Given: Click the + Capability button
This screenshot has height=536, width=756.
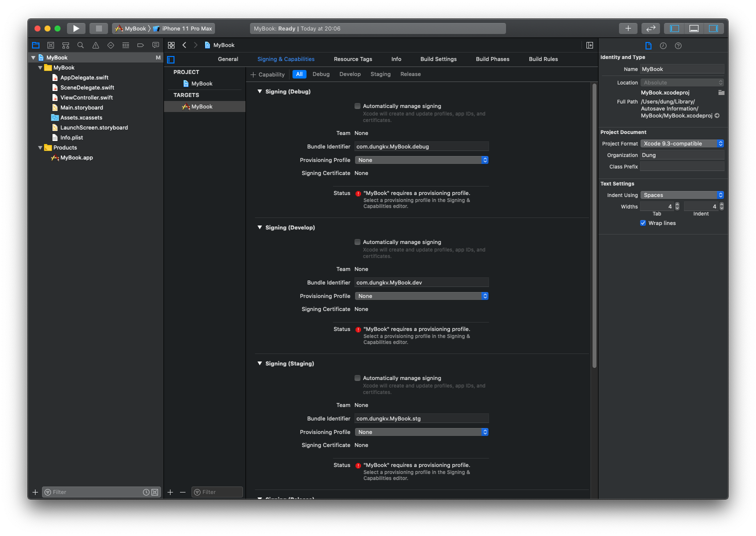Looking at the screenshot, I should (268, 74).
